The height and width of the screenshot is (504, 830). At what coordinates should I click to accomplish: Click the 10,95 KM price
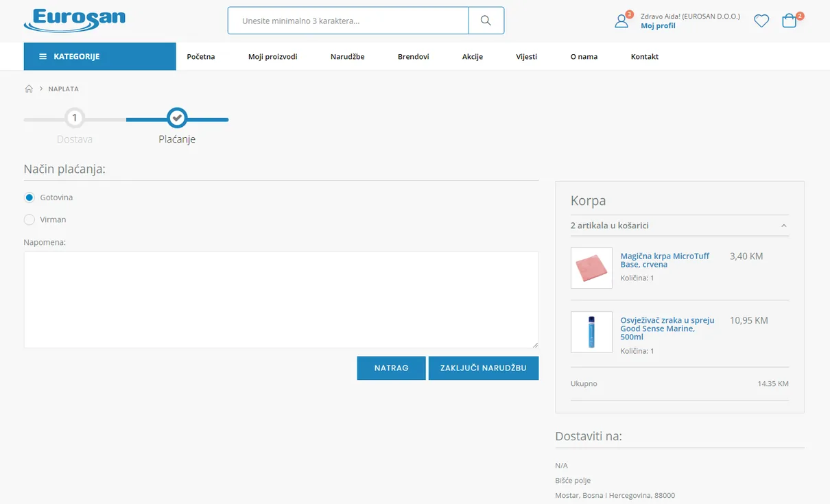(x=749, y=321)
